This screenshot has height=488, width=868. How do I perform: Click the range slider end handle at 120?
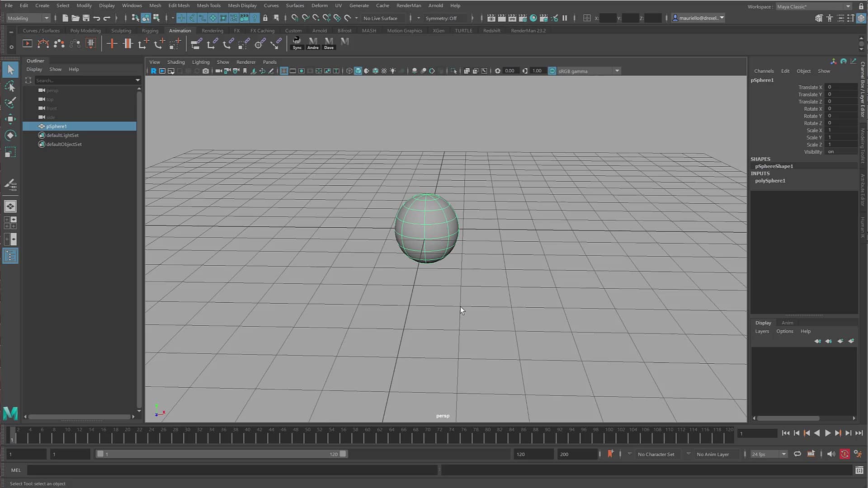[343, 454]
